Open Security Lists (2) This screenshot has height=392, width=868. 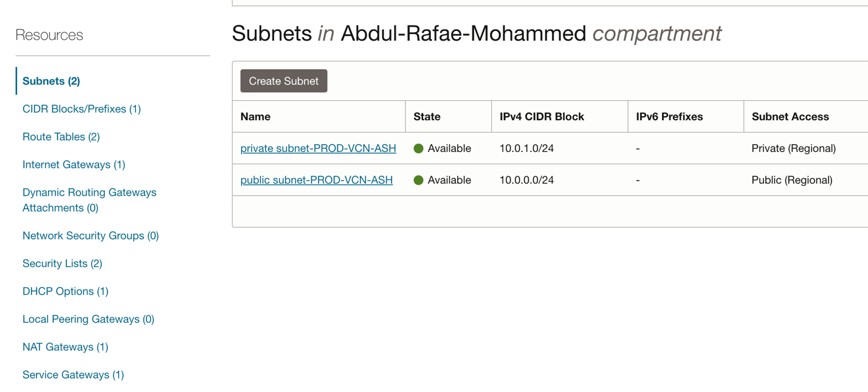[62, 264]
